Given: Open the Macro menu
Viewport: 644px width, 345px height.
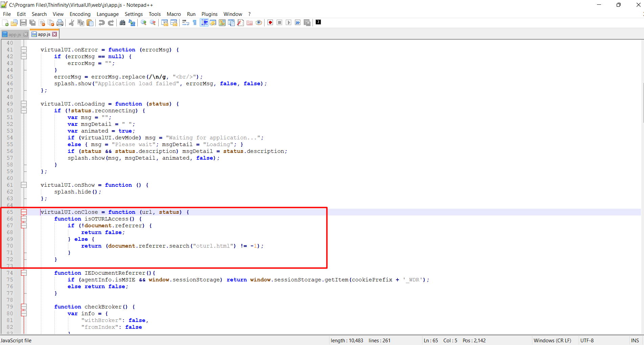Looking at the screenshot, I should pos(174,14).
